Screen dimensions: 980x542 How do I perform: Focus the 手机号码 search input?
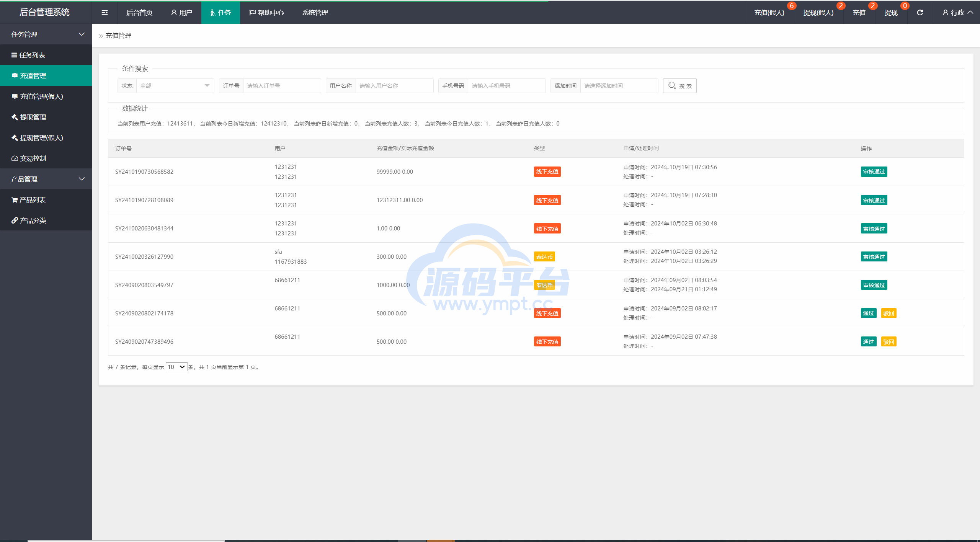[x=507, y=86]
